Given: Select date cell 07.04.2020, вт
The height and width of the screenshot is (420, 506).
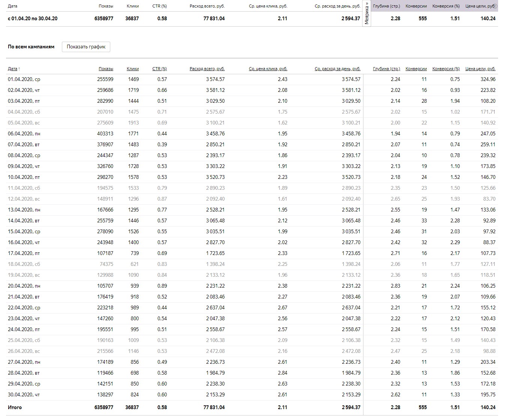Looking at the screenshot, I should coord(24,144).
